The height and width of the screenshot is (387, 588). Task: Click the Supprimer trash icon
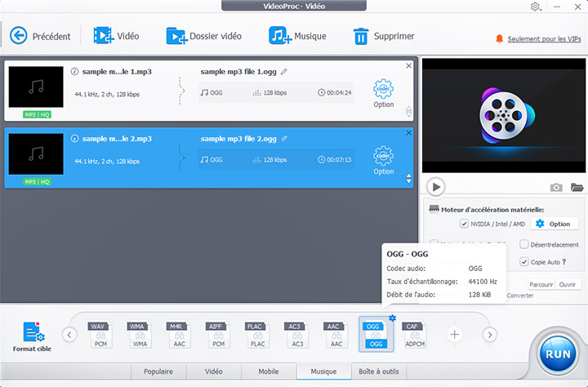click(361, 37)
